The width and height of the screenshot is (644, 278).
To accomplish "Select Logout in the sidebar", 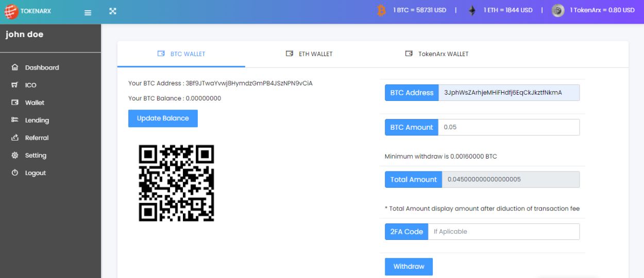I will (x=50, y=173).
